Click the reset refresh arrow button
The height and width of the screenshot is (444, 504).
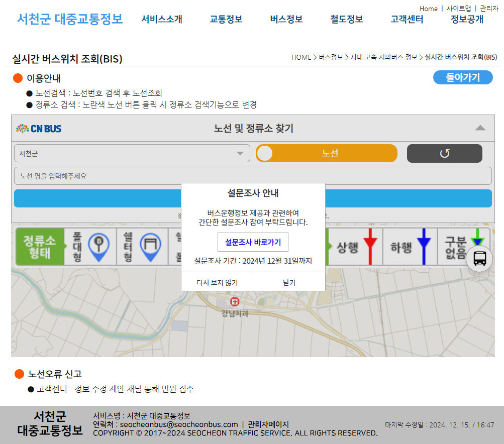444,153
